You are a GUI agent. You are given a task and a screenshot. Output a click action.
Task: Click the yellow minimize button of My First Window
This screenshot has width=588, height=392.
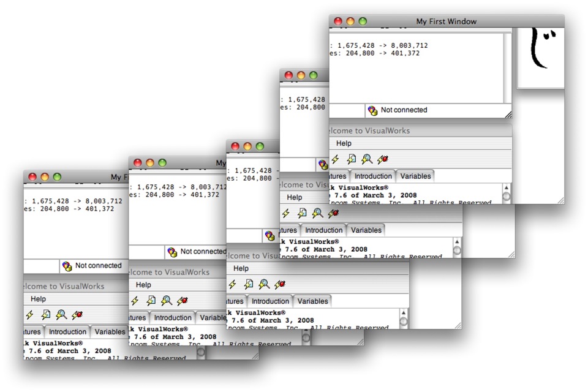[350, 21]
